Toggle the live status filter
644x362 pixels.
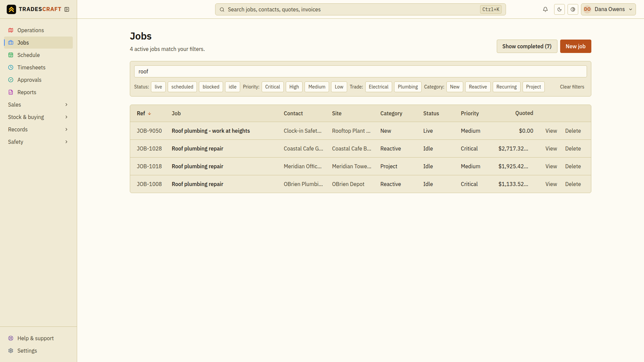tap(158, 87)
